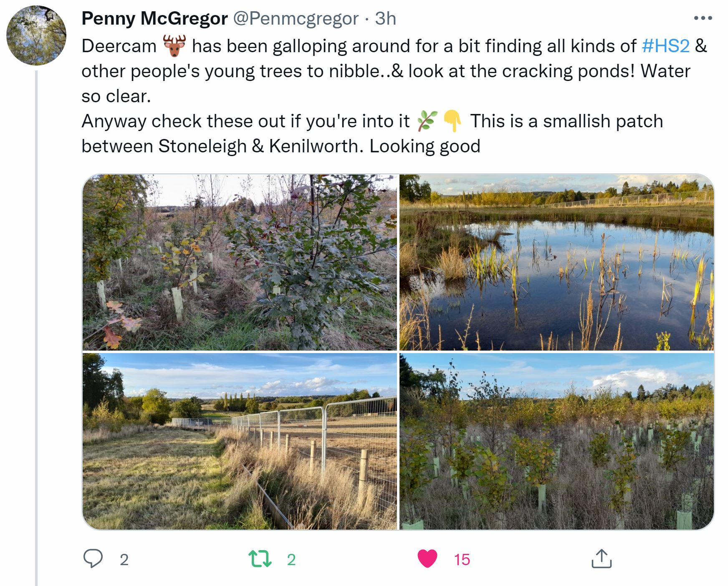Open the metal fence field photo
The height and width of the screenshot is (586, 728).
pyautogui.click(x=240, y=441)
